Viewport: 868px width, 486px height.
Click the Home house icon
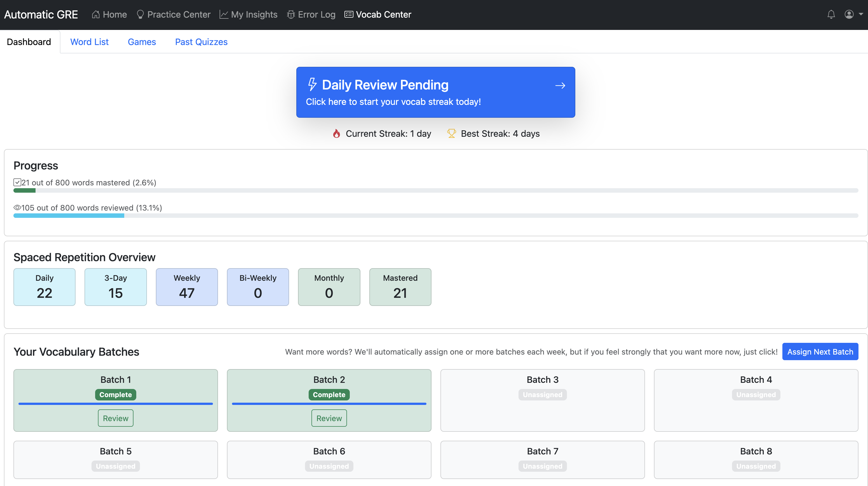point(96,15)
